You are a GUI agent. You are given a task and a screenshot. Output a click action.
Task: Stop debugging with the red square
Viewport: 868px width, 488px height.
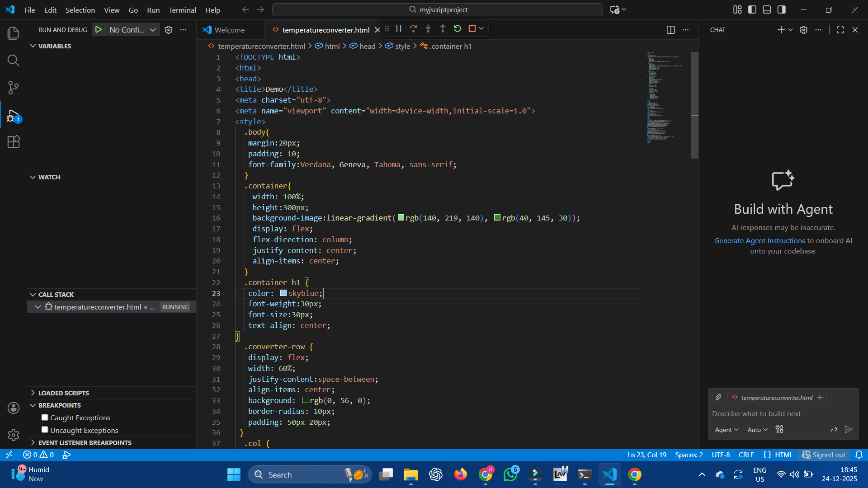[472, 29]
